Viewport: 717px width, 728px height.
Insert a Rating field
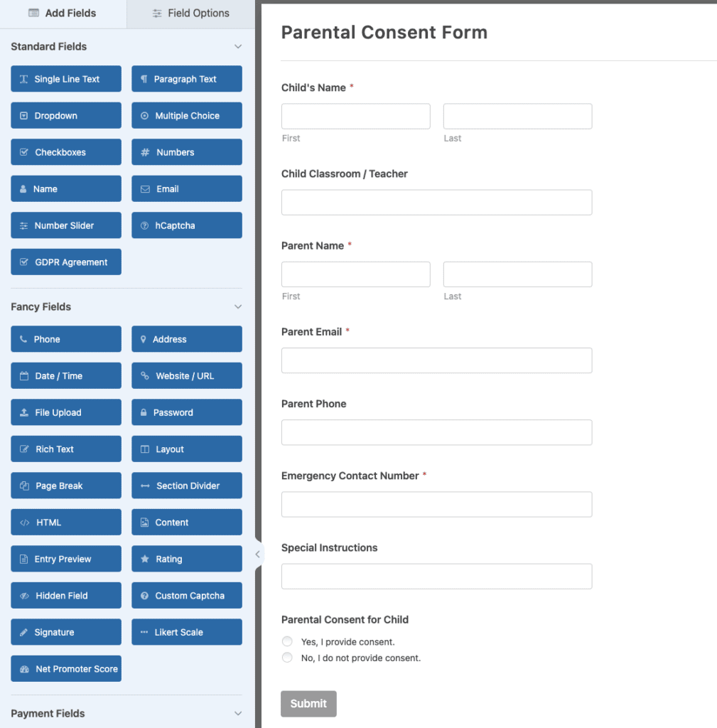186,558
